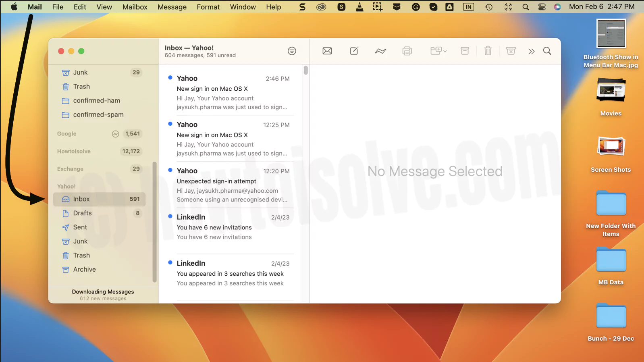The width and height of the screenshot is (644, 362).
Task: Select the Junk mailbox with 29 badge
Action: tap(100, 73)
